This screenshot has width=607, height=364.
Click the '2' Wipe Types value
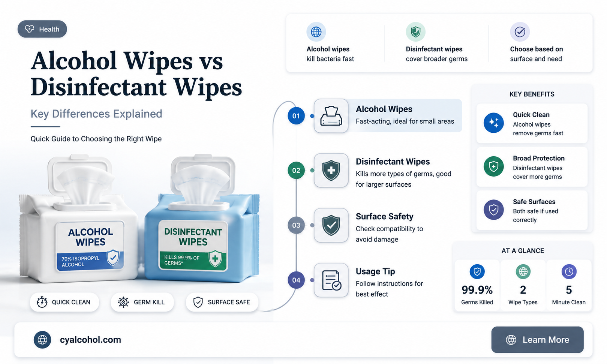[523, 290]
